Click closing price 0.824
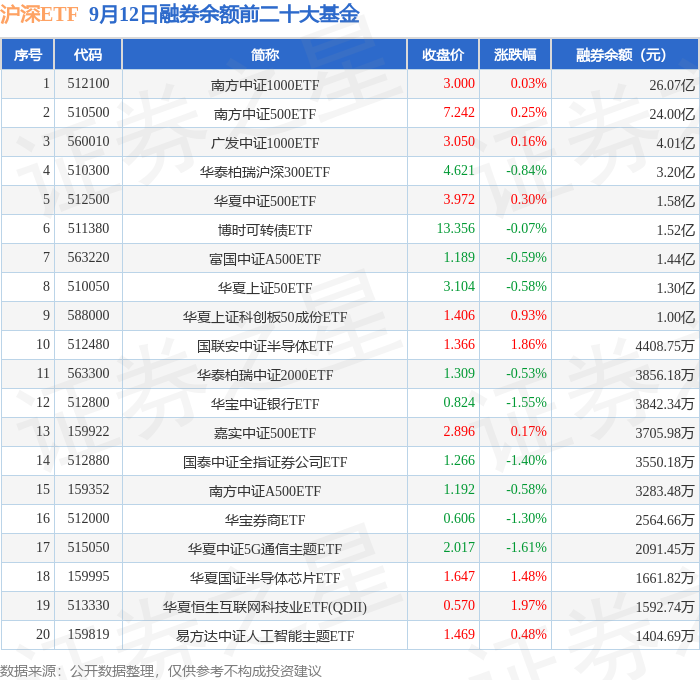This screenshot has height=680, width=700. coord(459,403)
